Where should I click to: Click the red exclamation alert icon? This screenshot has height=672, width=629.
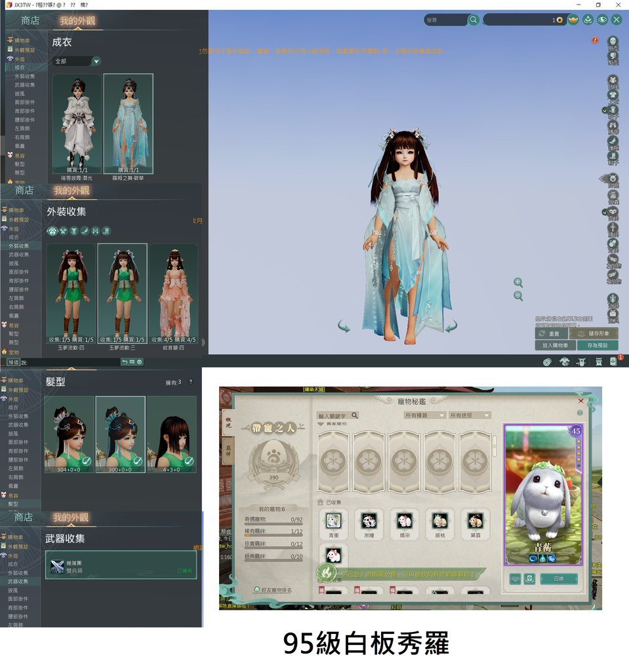(x=595, y=40)
